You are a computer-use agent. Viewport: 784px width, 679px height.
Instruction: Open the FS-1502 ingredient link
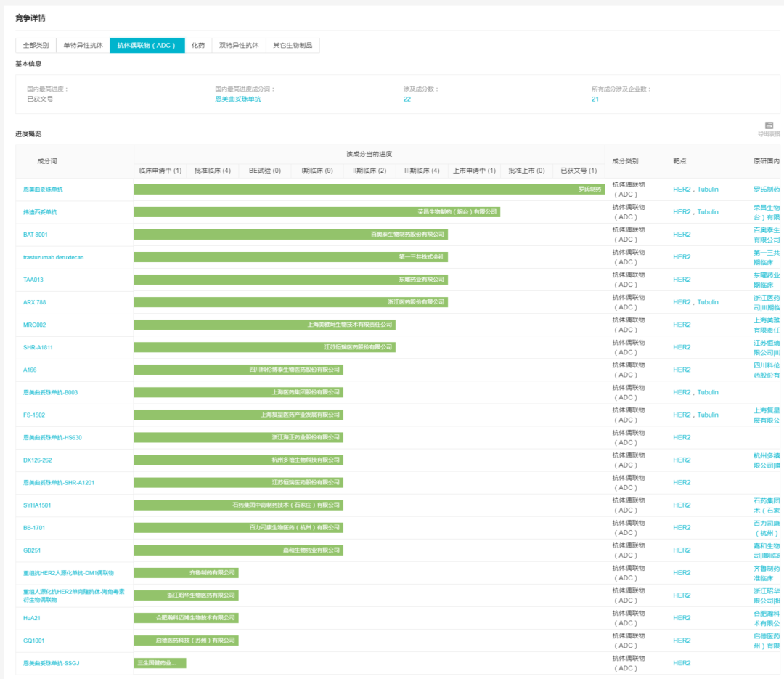click(34, 415)
